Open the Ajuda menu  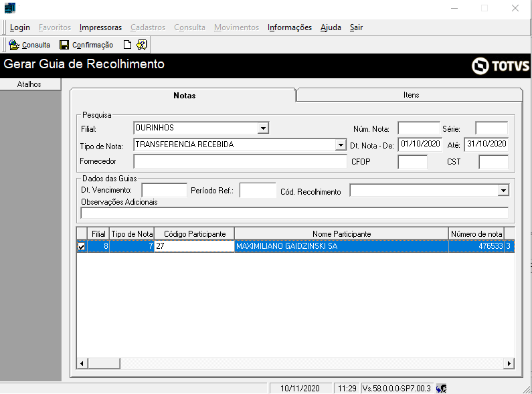click(x=331, y=27)
